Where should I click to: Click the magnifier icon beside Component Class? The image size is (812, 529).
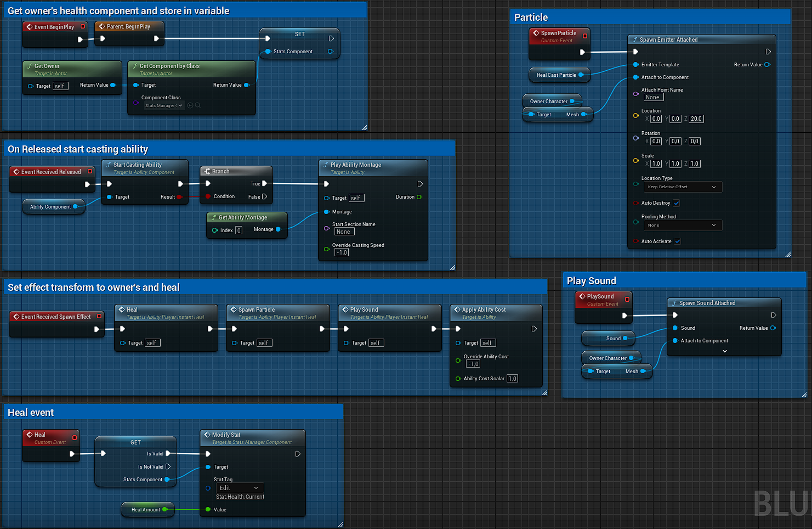coord(197,105)
